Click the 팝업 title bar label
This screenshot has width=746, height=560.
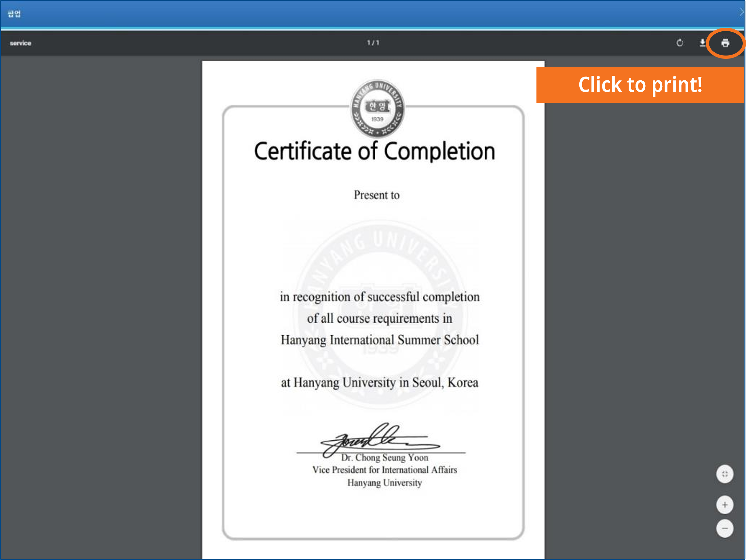(14, 13)
